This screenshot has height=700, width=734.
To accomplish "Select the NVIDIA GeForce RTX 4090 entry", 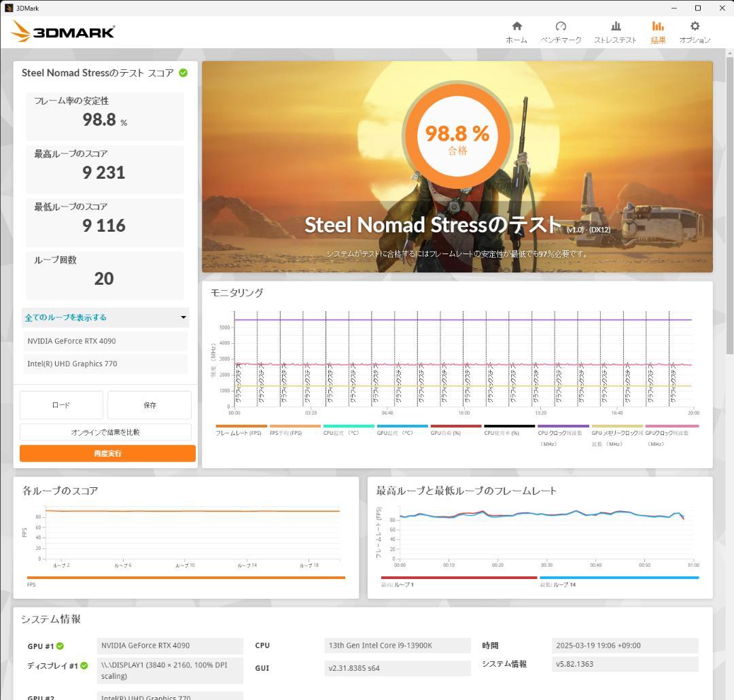I will pos(105,340).
